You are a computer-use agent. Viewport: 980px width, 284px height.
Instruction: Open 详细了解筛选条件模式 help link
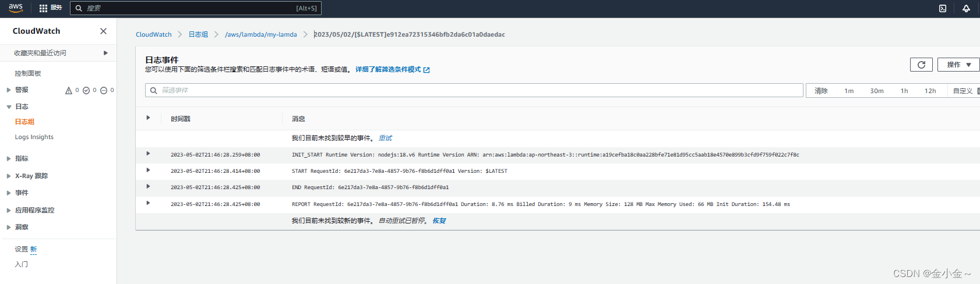pos(388,69)
